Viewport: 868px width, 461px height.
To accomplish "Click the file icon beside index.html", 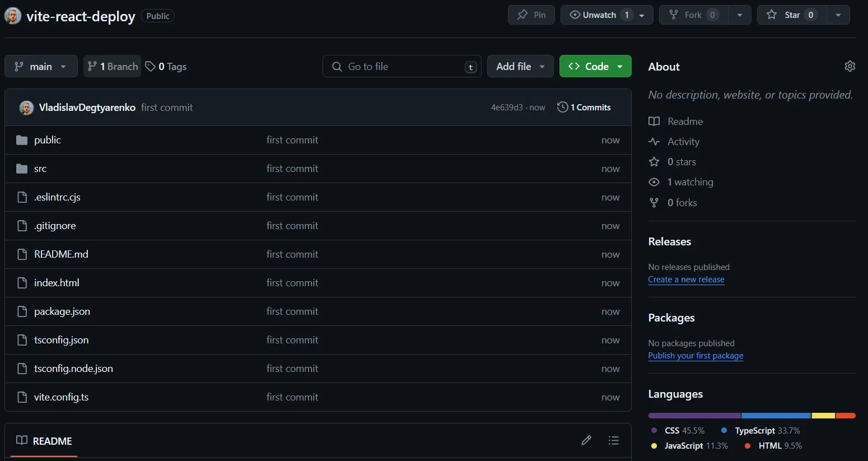I will 22,283.
